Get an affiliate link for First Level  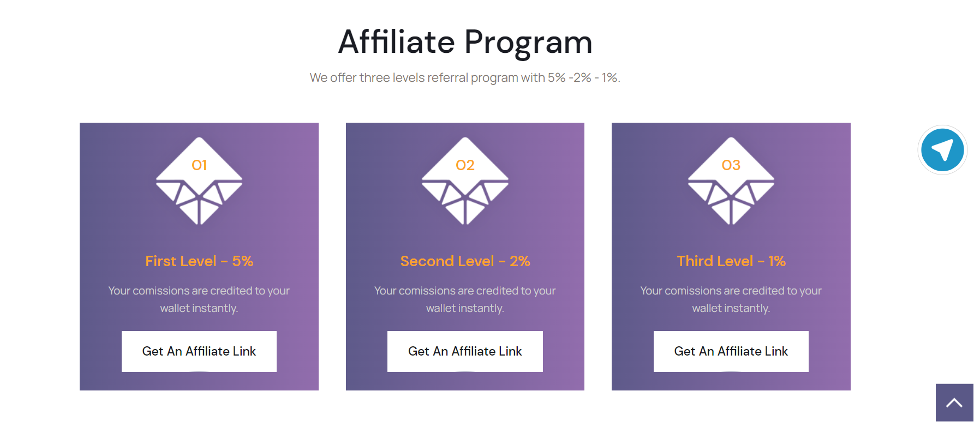pyautogui.click(x=199, y=351)
